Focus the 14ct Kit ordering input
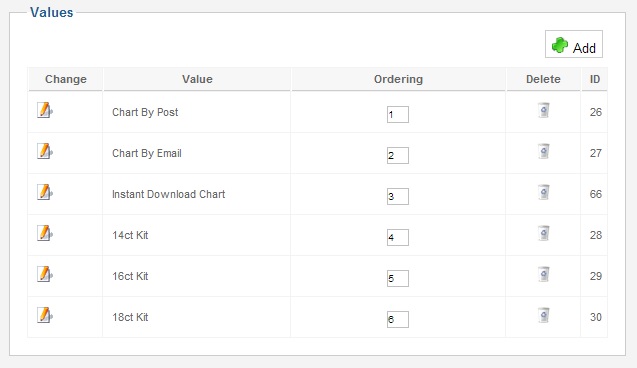Image resolution: width=637 pixels, height=368 pixels. (398, 238)
